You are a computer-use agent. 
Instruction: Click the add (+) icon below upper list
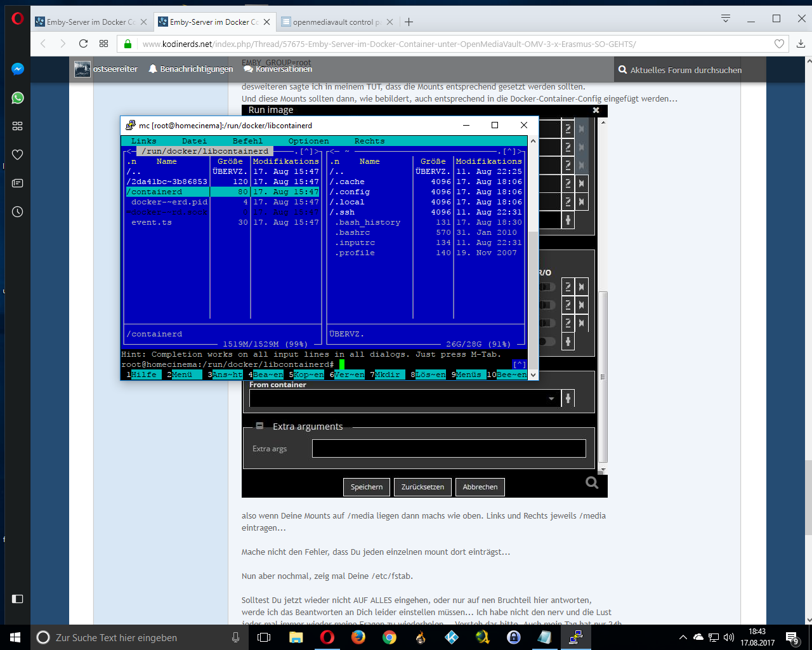click(568, 220)
